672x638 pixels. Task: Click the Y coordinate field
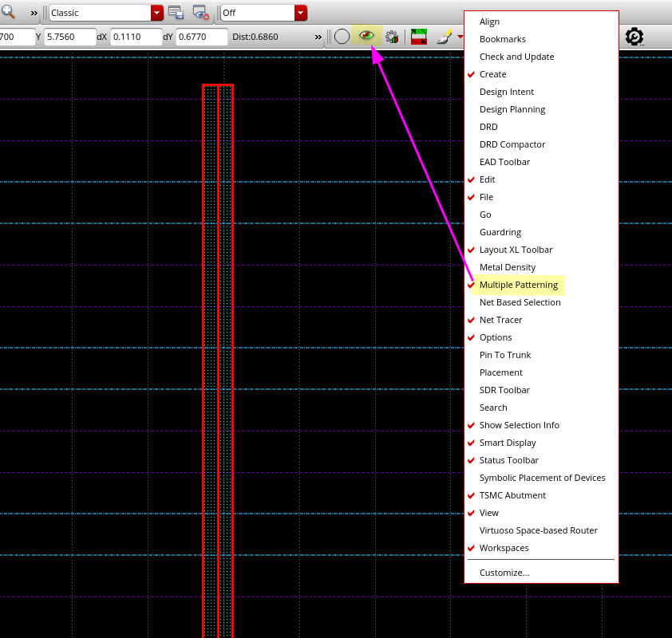[x=70, y=37]
